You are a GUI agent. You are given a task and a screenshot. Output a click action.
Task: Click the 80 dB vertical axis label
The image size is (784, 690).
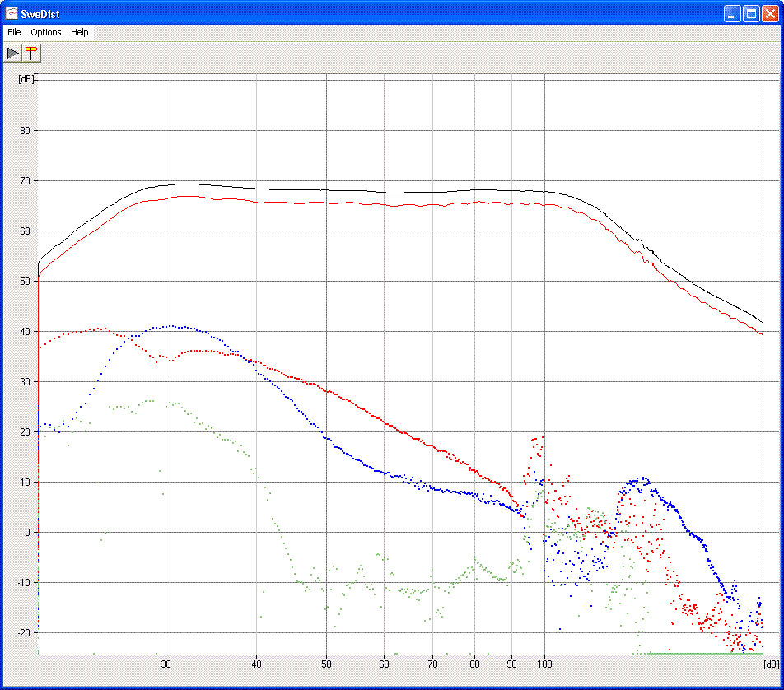[25, 130]
